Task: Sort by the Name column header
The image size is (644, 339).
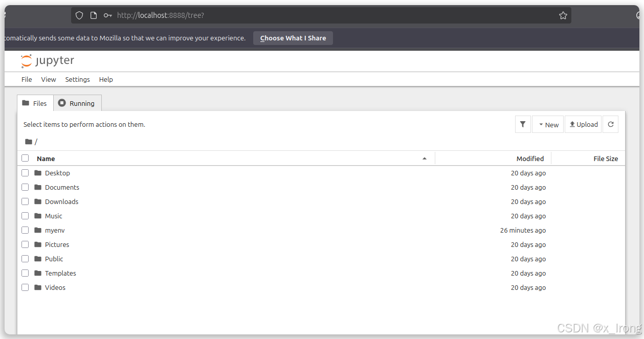Action: tap(46, 159)
